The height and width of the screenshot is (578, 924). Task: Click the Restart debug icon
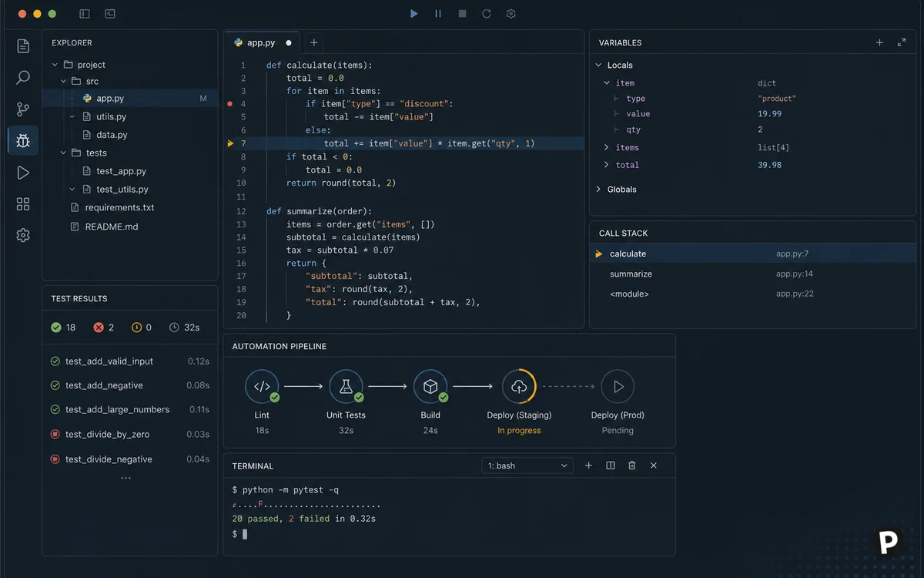coord(487,14)
